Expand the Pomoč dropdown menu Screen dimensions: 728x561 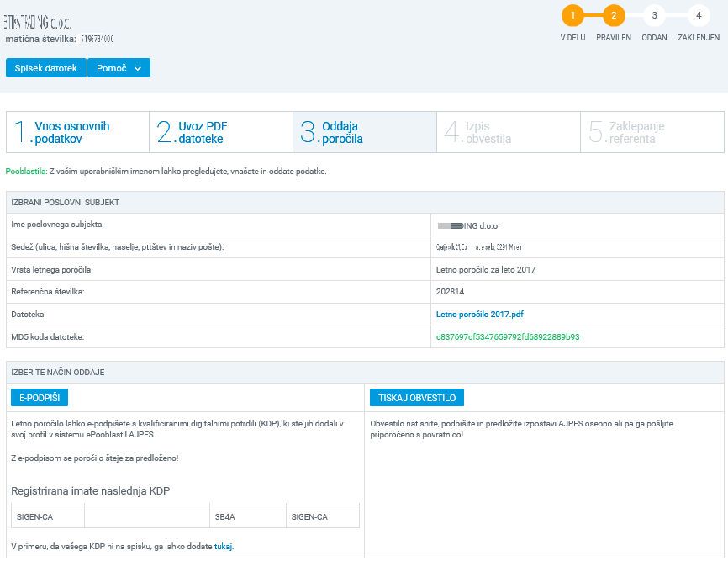119,68
